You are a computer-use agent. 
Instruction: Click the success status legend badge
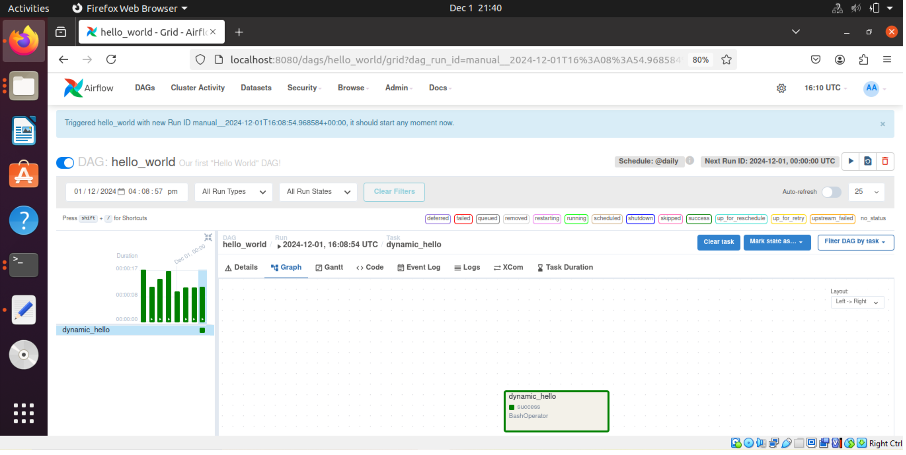(x=698, y=219)
